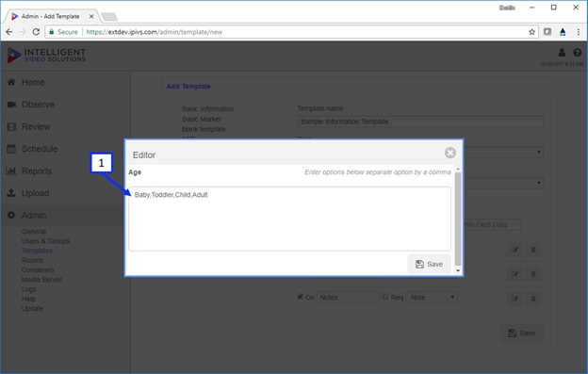Open Schedule in sidebar
This screenshot has width=588, height=374.
click(40, 149)
